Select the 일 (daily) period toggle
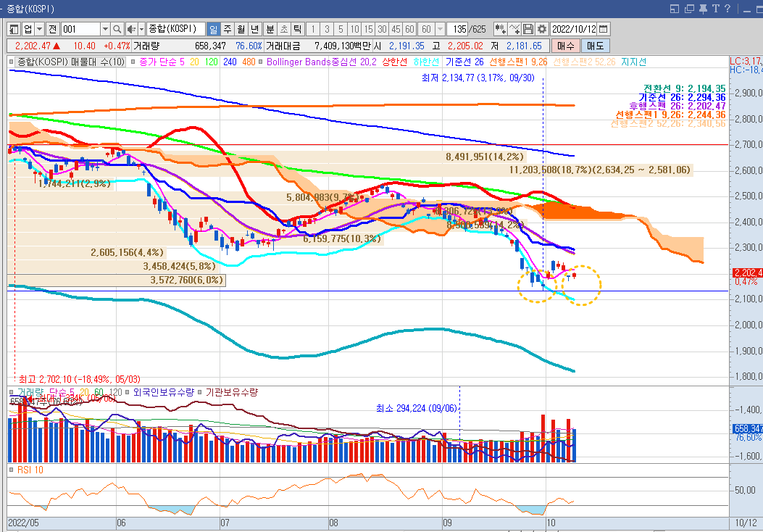The width and height of the screenshot is (763, 532). 213,29
